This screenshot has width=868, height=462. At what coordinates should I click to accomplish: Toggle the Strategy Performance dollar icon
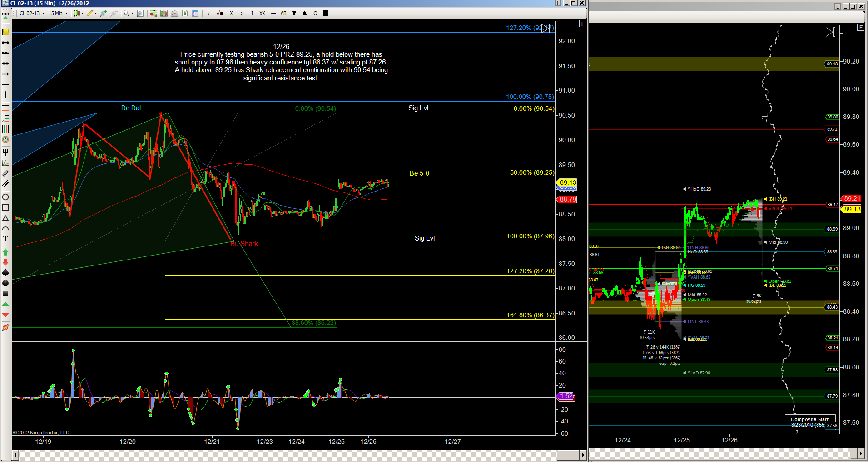(x=185, y=13)
